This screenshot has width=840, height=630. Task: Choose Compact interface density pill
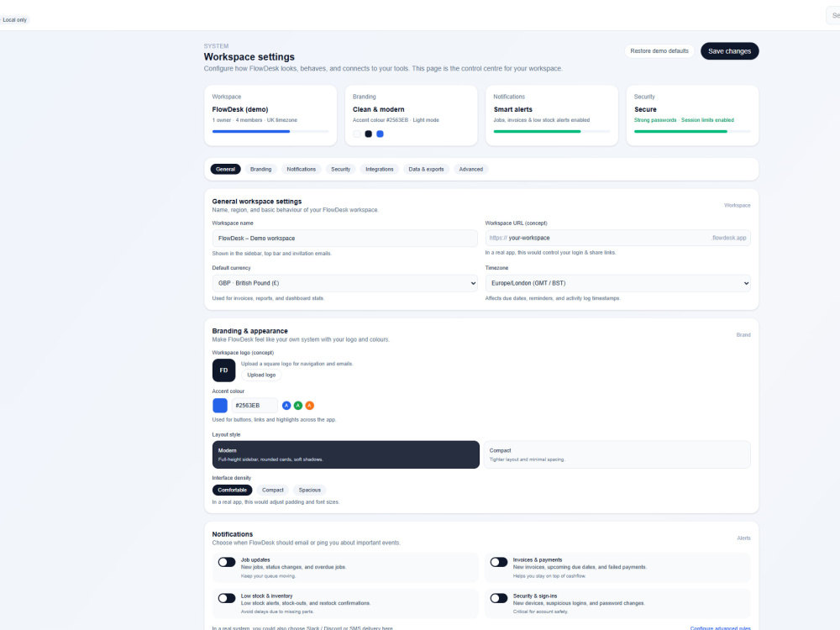click(x=273, y=491)
